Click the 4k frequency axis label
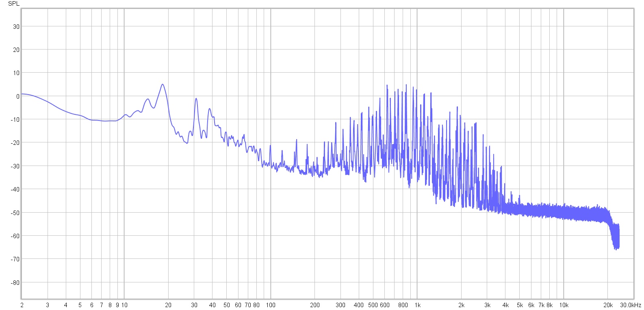Screen dimensions: 644x310 click(x=505, y=305)
